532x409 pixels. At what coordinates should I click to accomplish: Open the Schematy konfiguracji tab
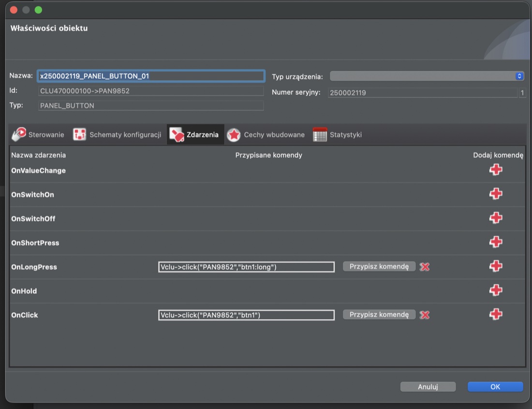click(117, 135)
